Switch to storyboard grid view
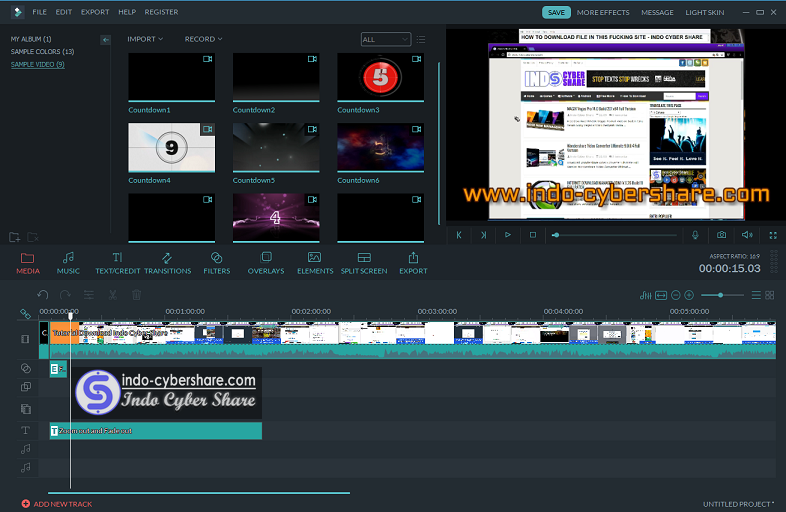The width and height of the screenshot is (786, 512). [x=770, y=295]
